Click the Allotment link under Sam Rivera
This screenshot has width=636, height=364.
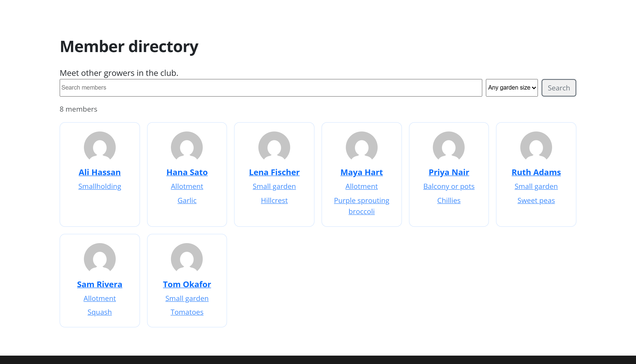(x=100, y=298)
